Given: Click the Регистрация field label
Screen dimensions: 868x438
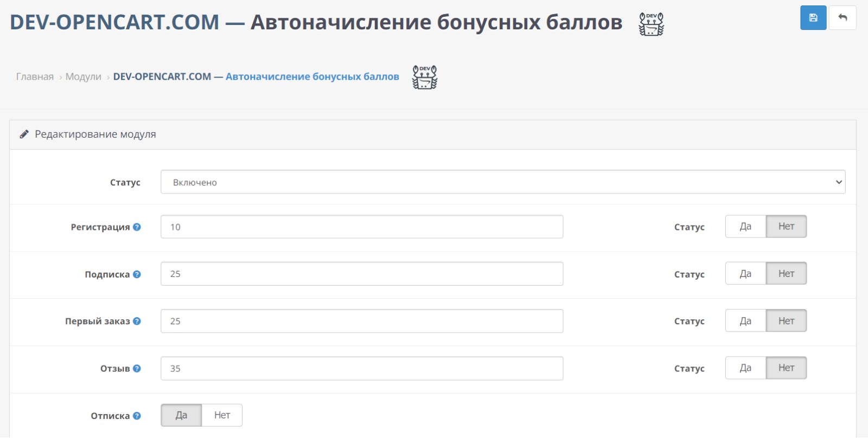Looking at the screenshot, I should (100, 227).
